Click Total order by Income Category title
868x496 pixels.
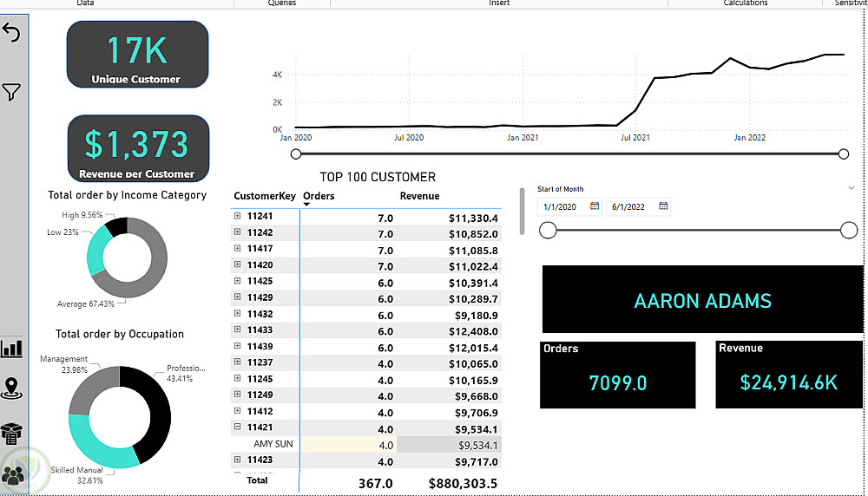click(128, 194)
